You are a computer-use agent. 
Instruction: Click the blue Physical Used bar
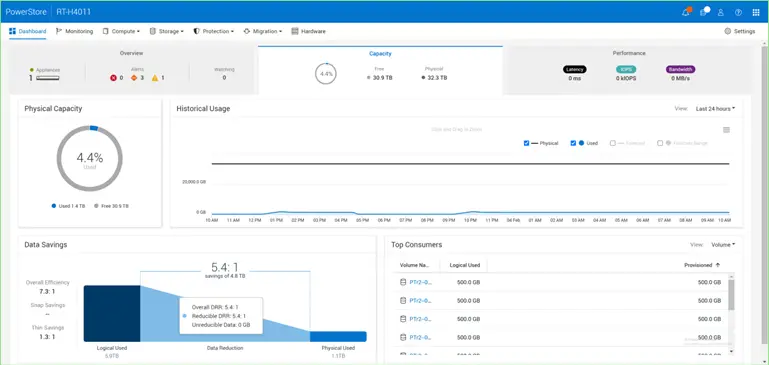(x=338, y=336)
